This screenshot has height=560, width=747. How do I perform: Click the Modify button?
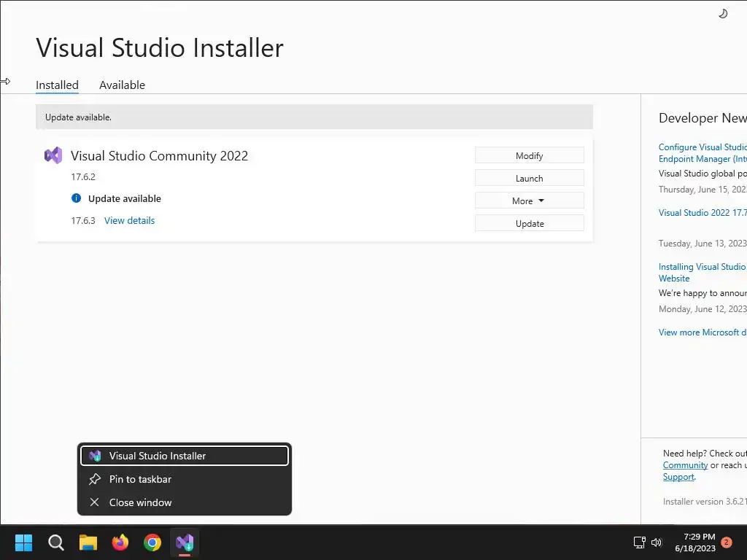[x=530, y=156]
